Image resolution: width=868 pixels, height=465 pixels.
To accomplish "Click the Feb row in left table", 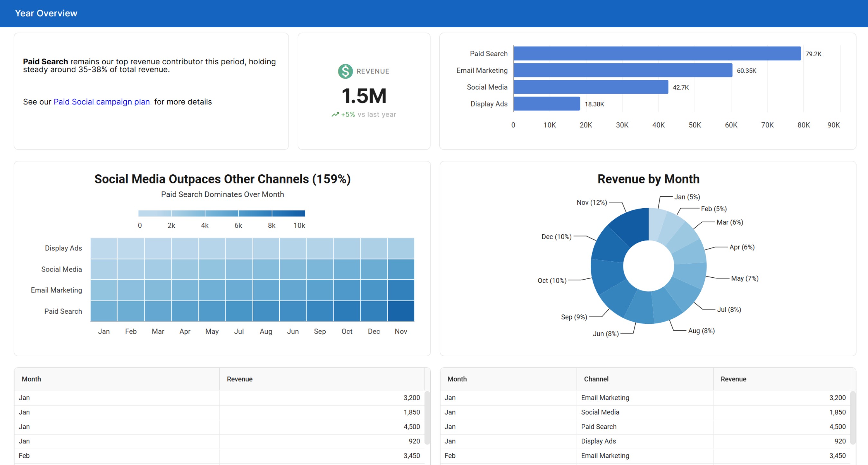I will pos(219,456).
